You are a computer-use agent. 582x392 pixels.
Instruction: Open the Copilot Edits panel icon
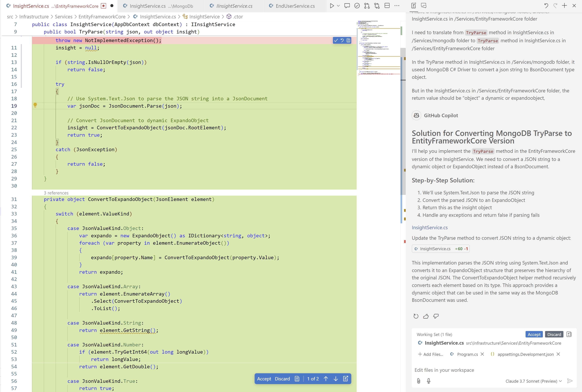[414, 6]
